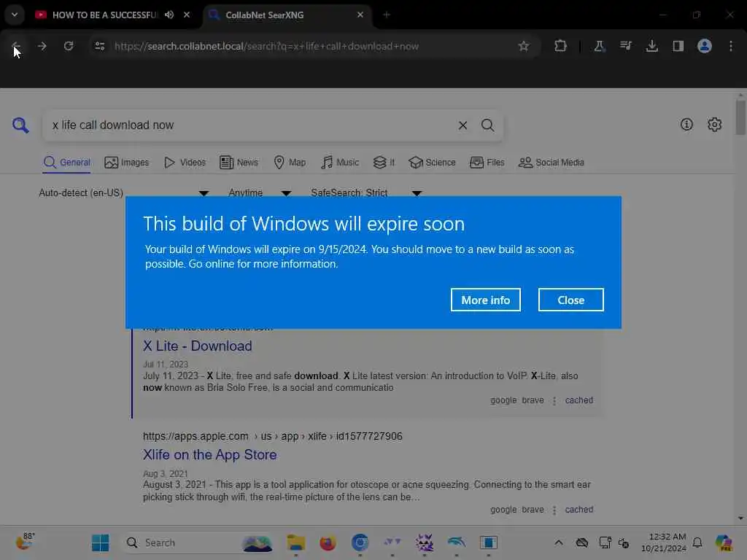Open browser downloads icon
747x560 pixels.
tap(651, 46)
